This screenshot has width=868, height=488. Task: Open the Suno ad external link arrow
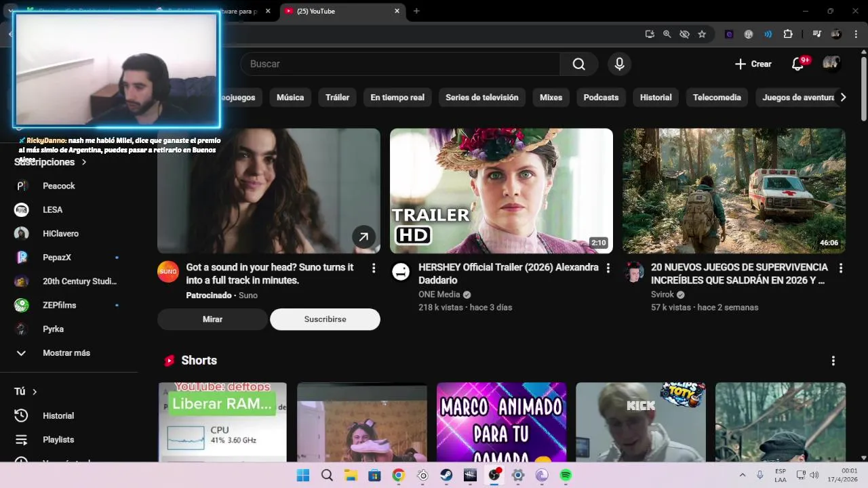pyautogui.click(x=363, y=237)
